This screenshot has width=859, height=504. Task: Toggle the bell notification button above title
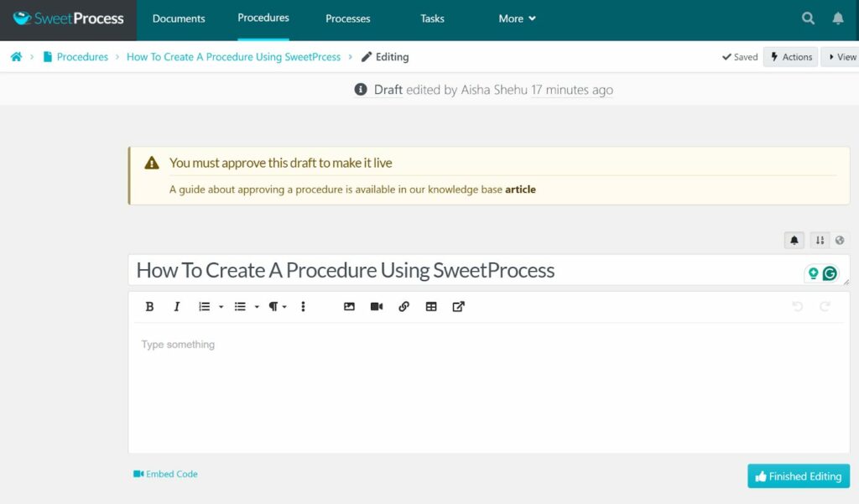point(794,241)
